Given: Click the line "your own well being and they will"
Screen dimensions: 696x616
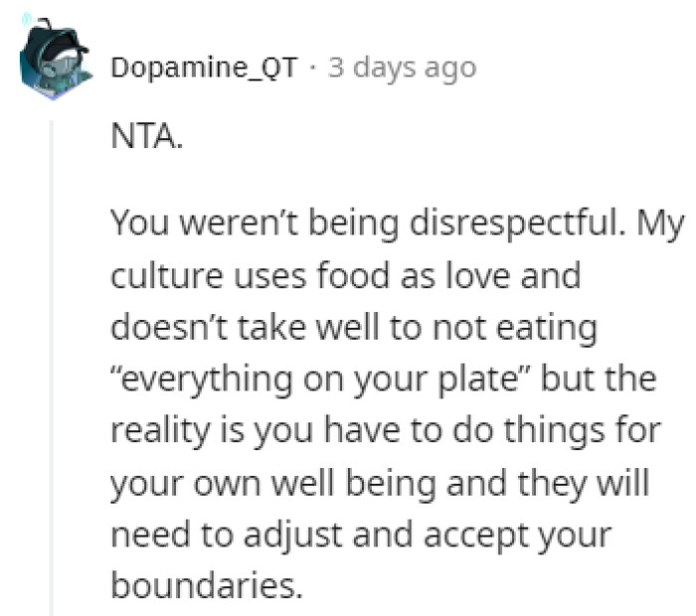Looking at the screenshot, I should coord(380,484).
